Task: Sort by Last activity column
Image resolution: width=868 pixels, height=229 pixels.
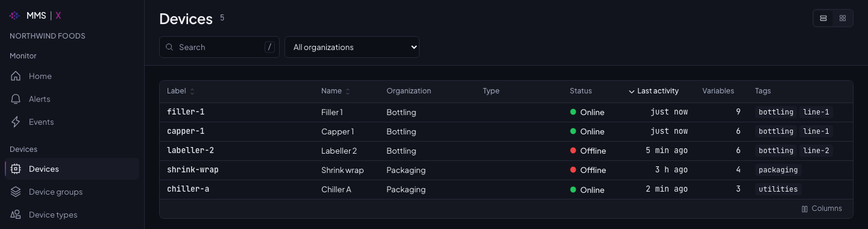Action: click(x=653, y=91)
